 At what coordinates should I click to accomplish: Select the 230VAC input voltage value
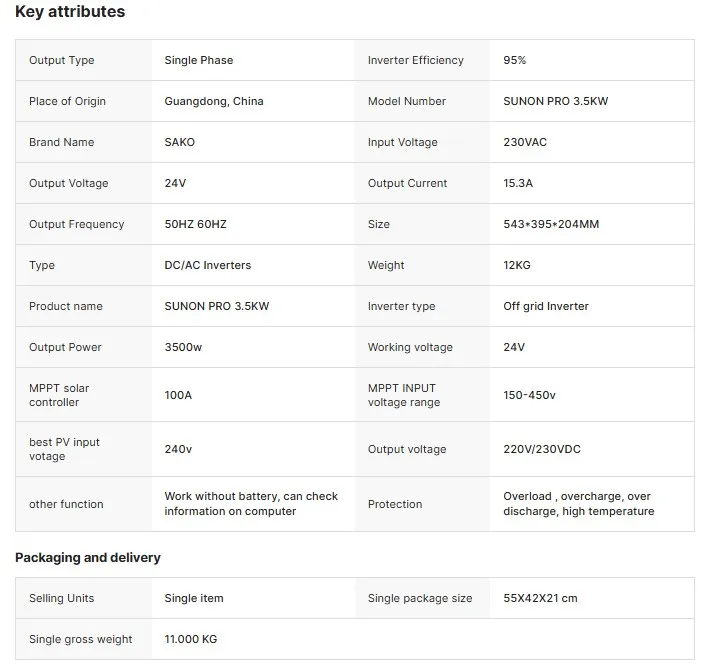[525, 142]
